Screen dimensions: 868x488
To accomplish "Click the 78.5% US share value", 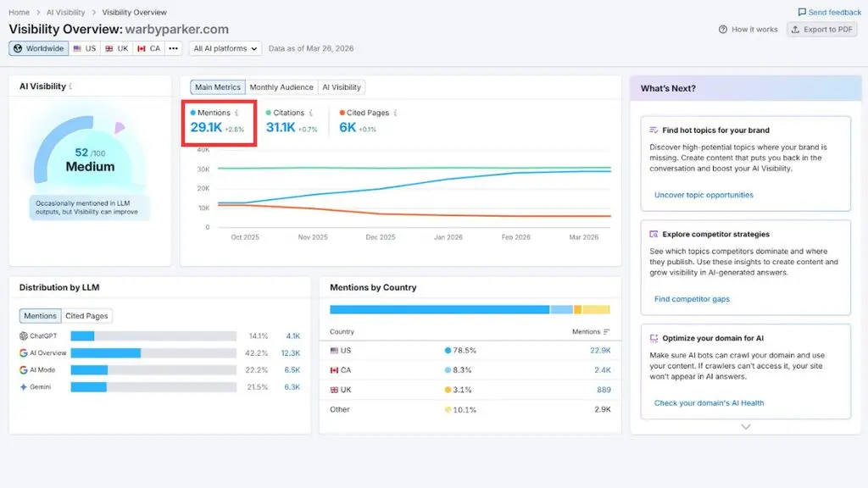I will point(465,350).
